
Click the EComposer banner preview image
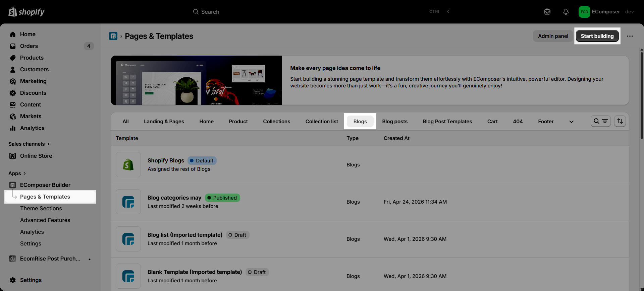196,80
